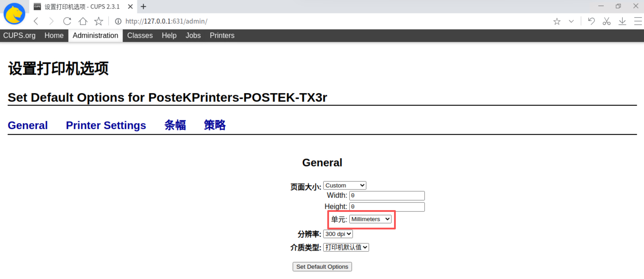
Task: Click the Width input field
Action: click(x=387, y=196)
